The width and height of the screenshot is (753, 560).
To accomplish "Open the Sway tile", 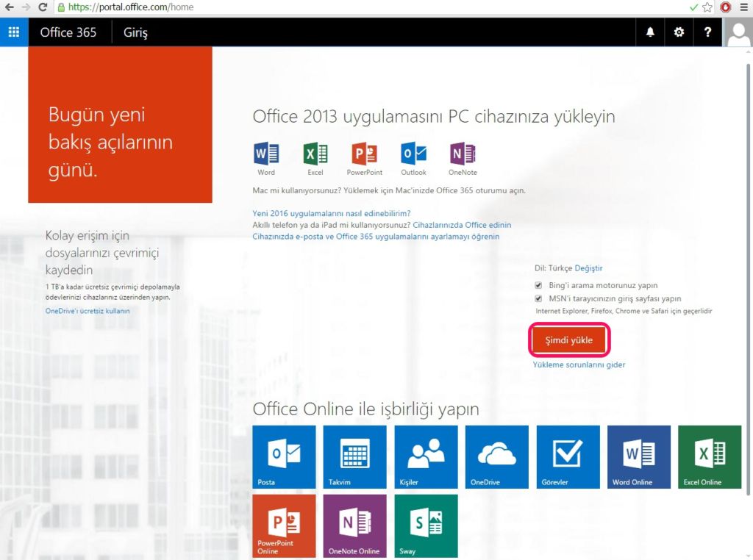I will pos(426,526).
